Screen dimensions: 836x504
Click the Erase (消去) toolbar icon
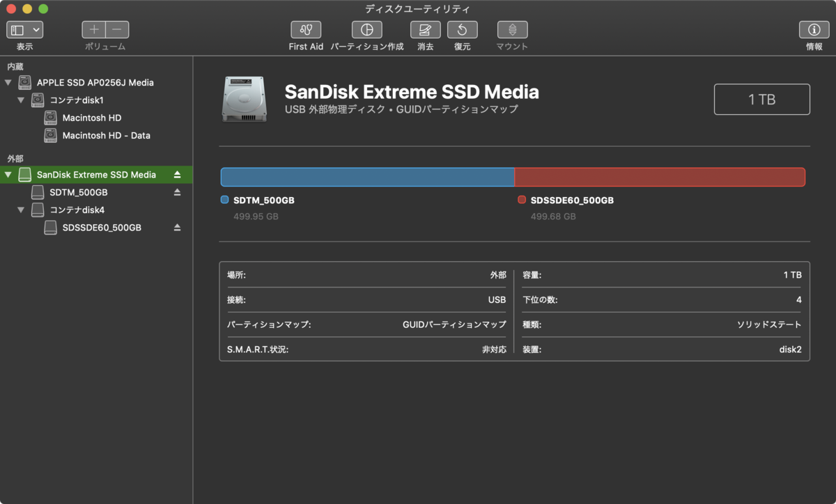pyautogui.click(x=425, y=30)
